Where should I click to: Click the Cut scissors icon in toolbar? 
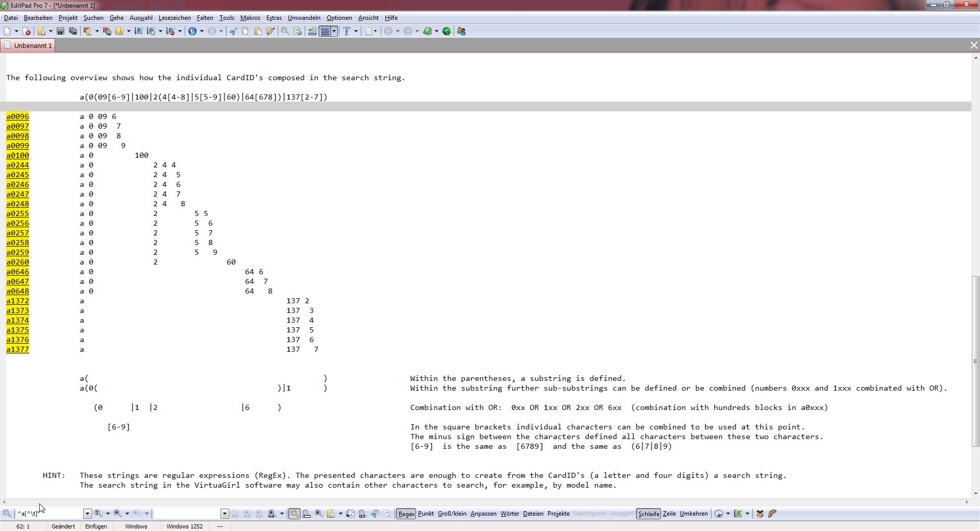click(233, 31)
